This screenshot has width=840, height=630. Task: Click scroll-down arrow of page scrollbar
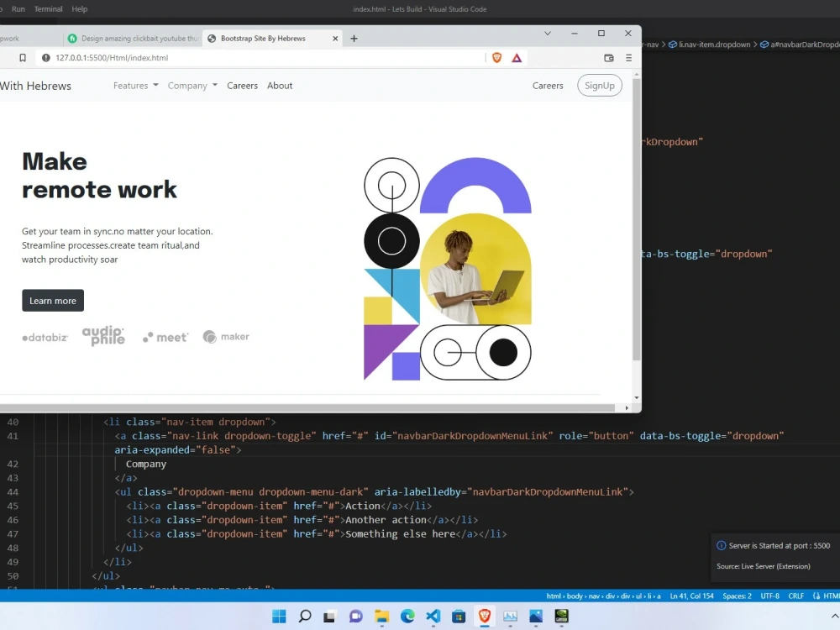click(x=637, y=398)
